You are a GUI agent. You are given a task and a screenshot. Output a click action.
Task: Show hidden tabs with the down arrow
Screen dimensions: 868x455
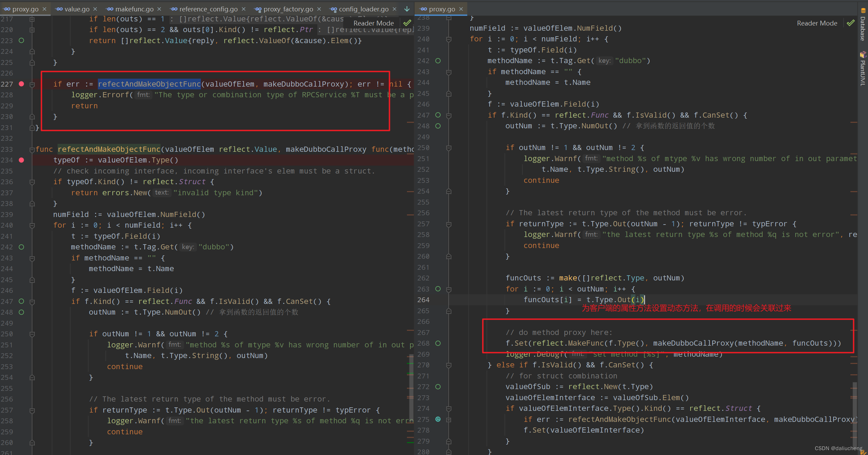pyautogui.click(x=407, y=9)
